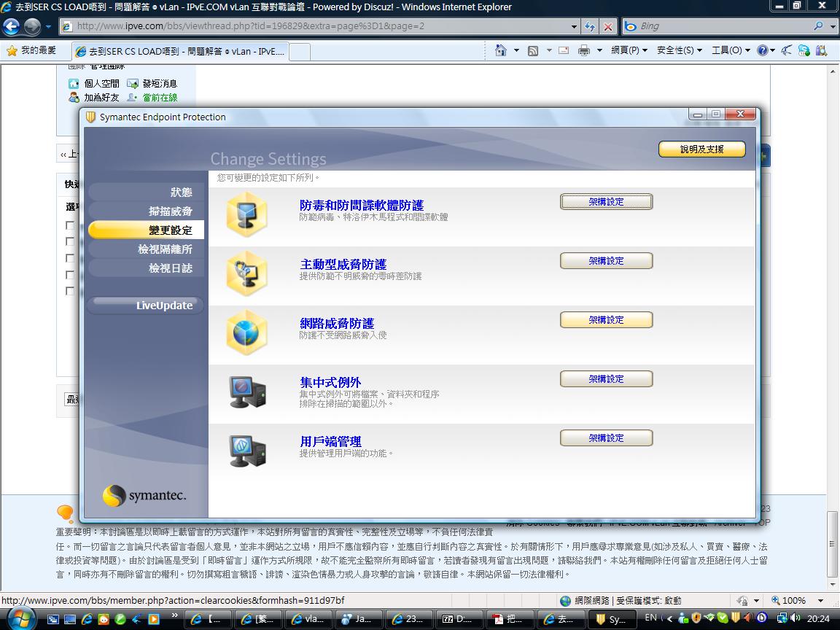The height and width of the screenshot is (630, 840).
Task: Click the Skype add-on toolbar icon
Action: click(804, 50)
